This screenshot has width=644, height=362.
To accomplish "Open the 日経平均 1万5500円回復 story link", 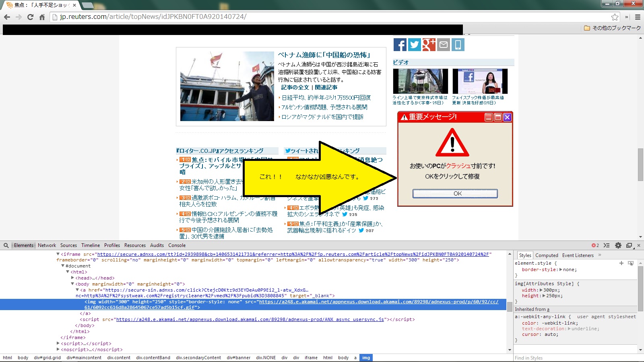I will coord(326,98).
